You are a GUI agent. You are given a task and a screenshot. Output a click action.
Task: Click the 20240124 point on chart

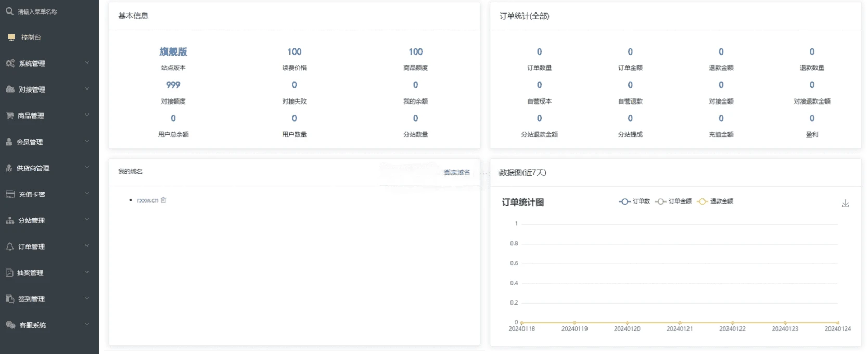[x=838, y=323]
